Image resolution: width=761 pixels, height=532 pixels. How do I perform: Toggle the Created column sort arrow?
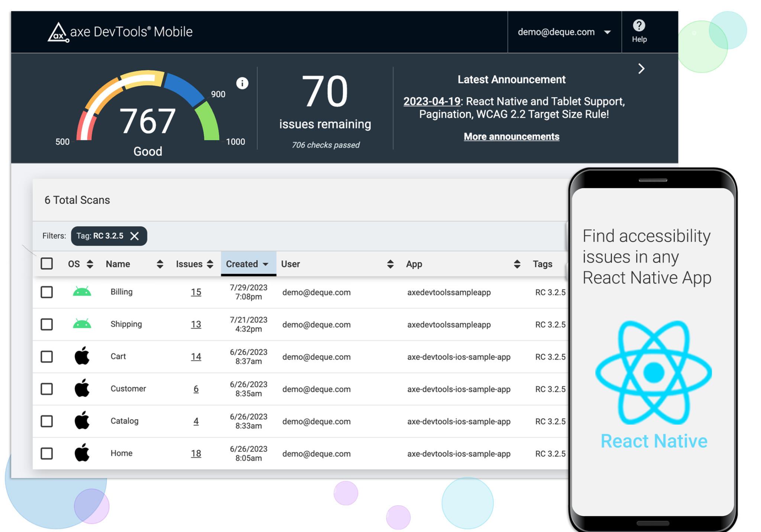click(265, 264)
